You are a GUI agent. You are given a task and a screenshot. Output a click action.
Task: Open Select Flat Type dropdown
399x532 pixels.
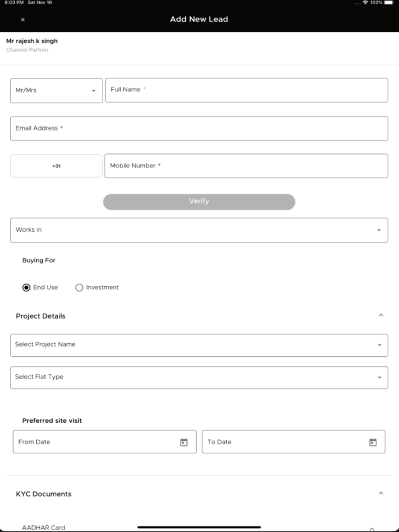[x=199, y=378]
